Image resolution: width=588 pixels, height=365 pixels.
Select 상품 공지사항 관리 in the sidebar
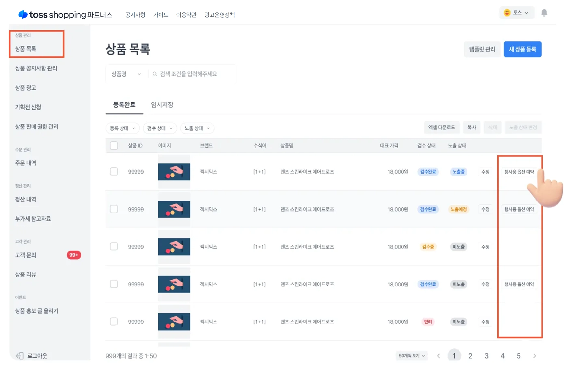(x=36, y=68)
